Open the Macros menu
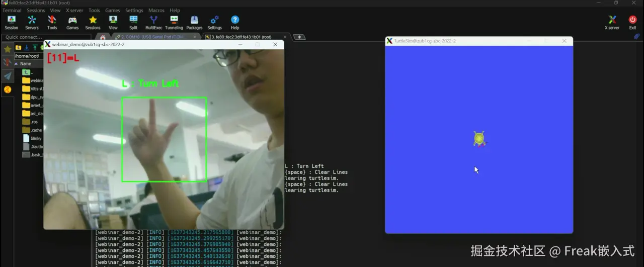The image size is (644, 267). (156, 10)
